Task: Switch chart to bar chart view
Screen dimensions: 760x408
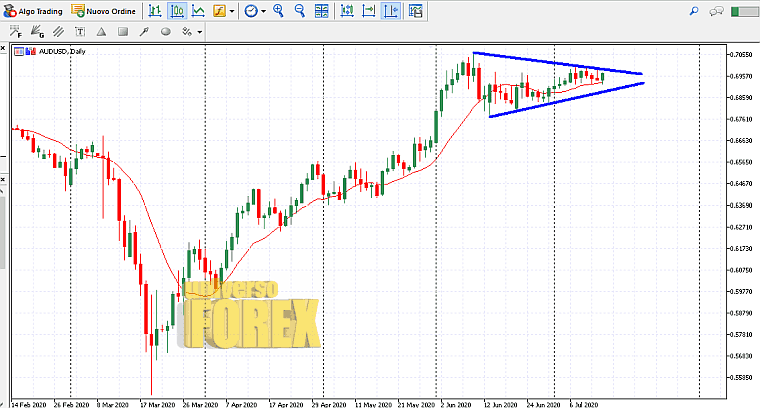Action: [155, 11]
